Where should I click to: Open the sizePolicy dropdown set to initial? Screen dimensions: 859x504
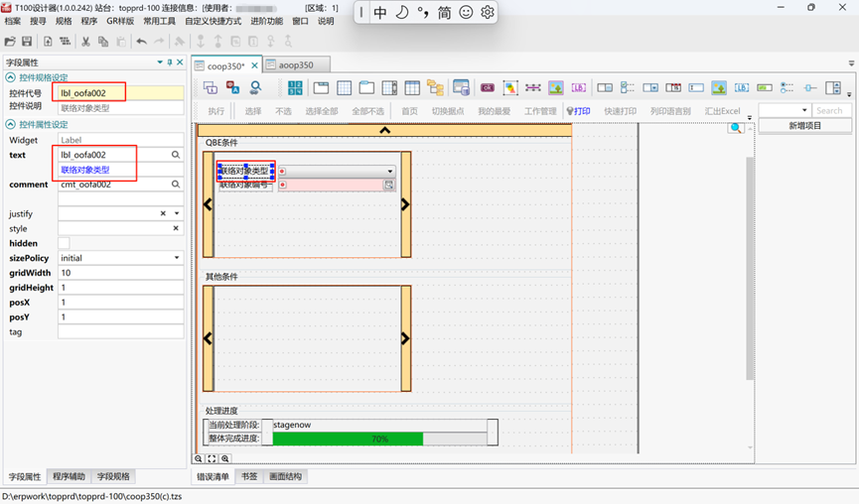177,258
